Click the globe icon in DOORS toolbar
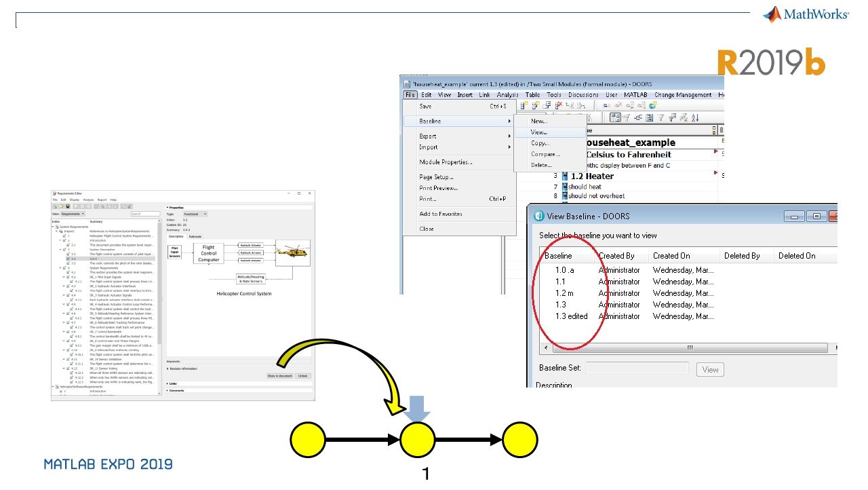The image size is (868, 490). pos(652,105)
